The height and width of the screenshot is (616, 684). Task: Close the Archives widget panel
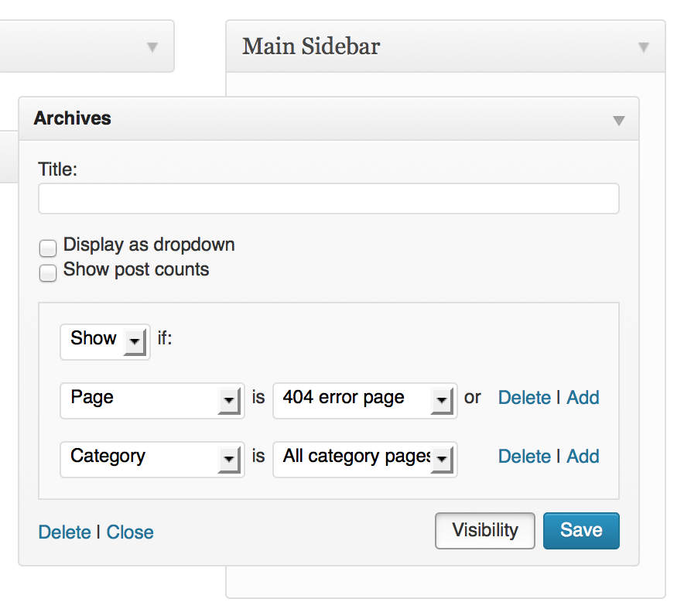click(130, 532)
